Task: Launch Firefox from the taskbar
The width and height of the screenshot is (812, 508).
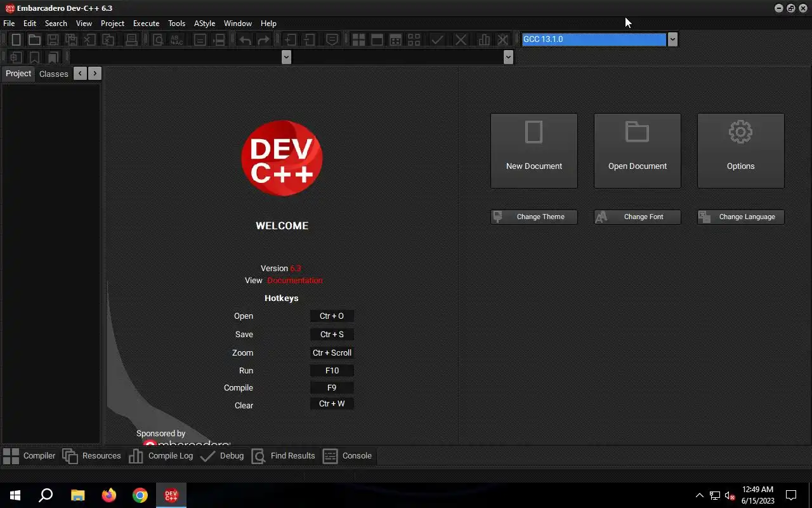Action: (x=109, y=495)
